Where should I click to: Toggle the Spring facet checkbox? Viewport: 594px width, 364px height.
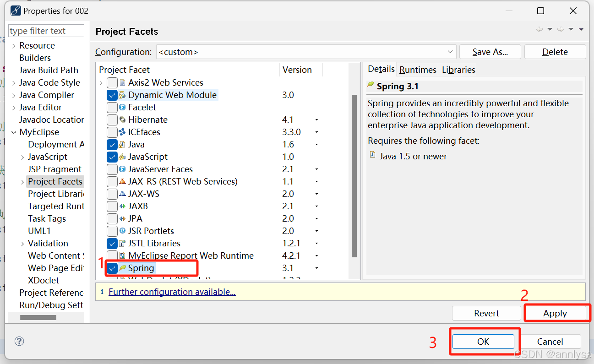pyautogui.click(x=112, y=268)
